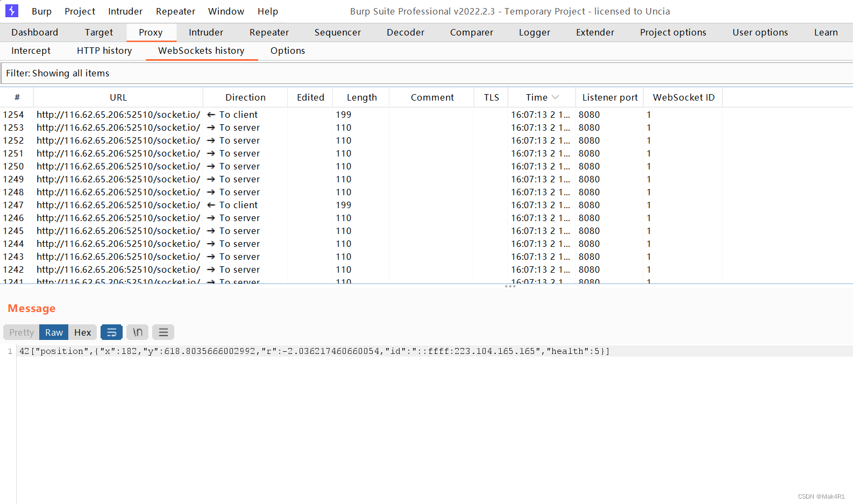Open the Sequencer tab
Viewport: 853px width, 504px height.
pyautogui.click(x=338, y=32)
